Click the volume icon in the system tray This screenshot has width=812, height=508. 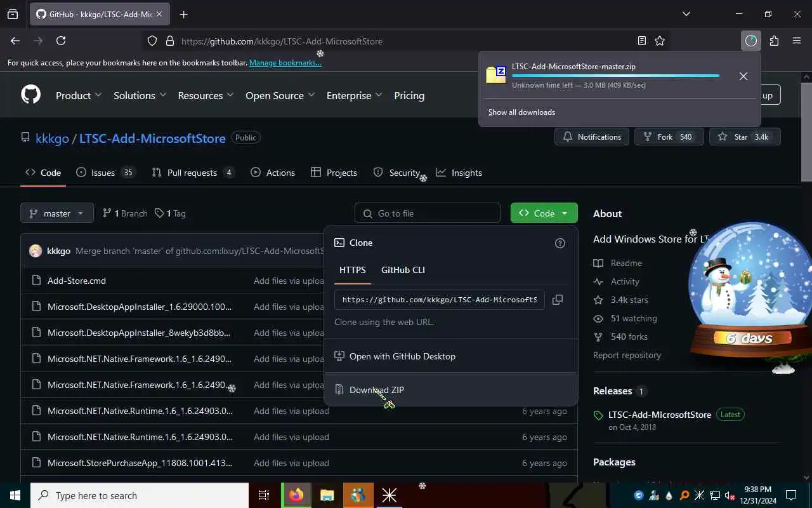pos(730,495)
